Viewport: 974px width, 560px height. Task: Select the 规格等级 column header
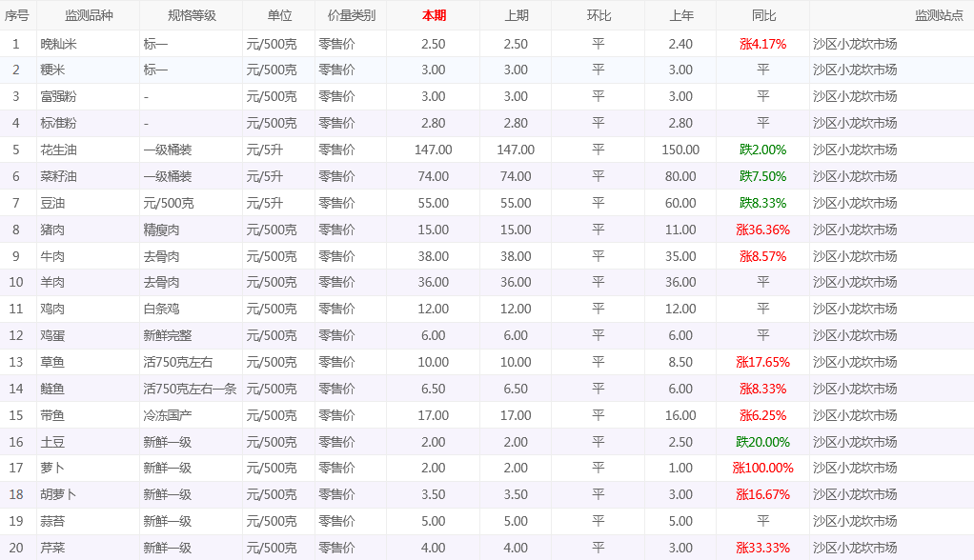(192, 15)
